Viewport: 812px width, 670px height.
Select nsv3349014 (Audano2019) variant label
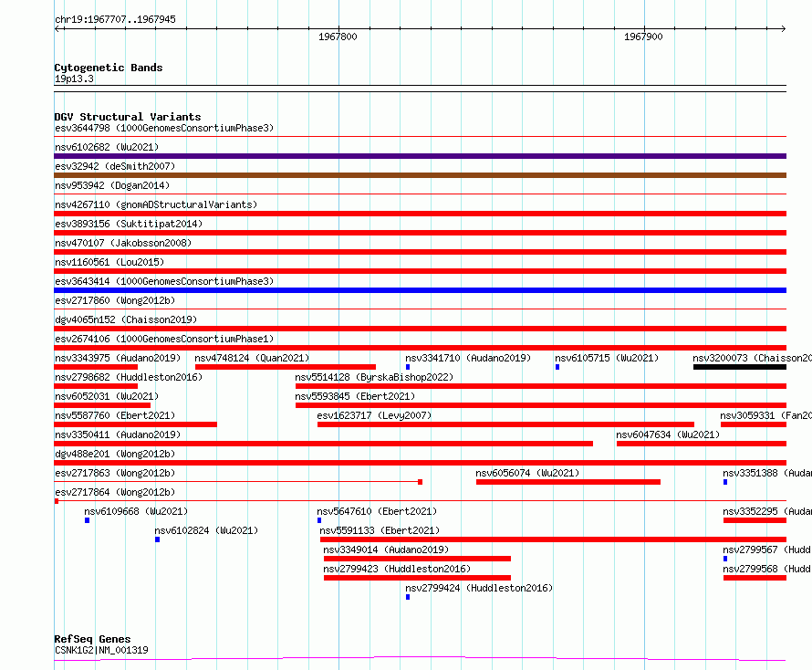click(386, 550)
